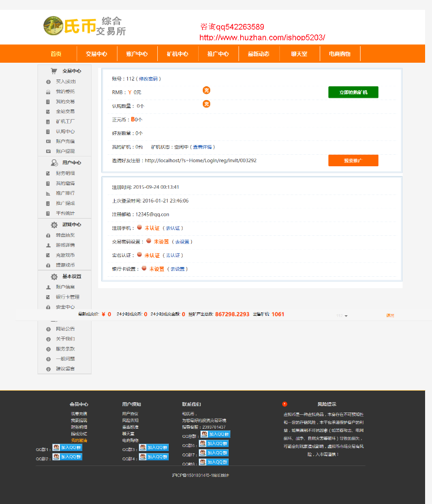Select 买入/卖出 in the sidebar
Image resolution: width=432 pixels, height=504 pixels.
pos(66,82)
